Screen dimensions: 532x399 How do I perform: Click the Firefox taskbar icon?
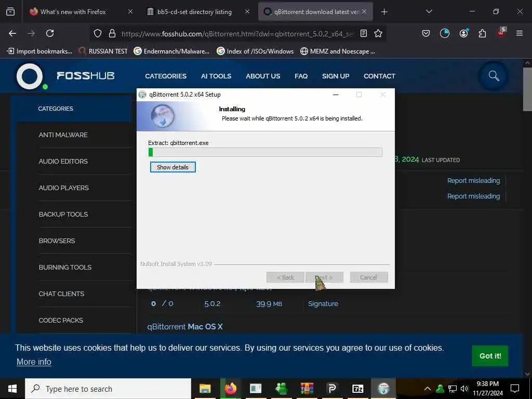tap(230, 389)
